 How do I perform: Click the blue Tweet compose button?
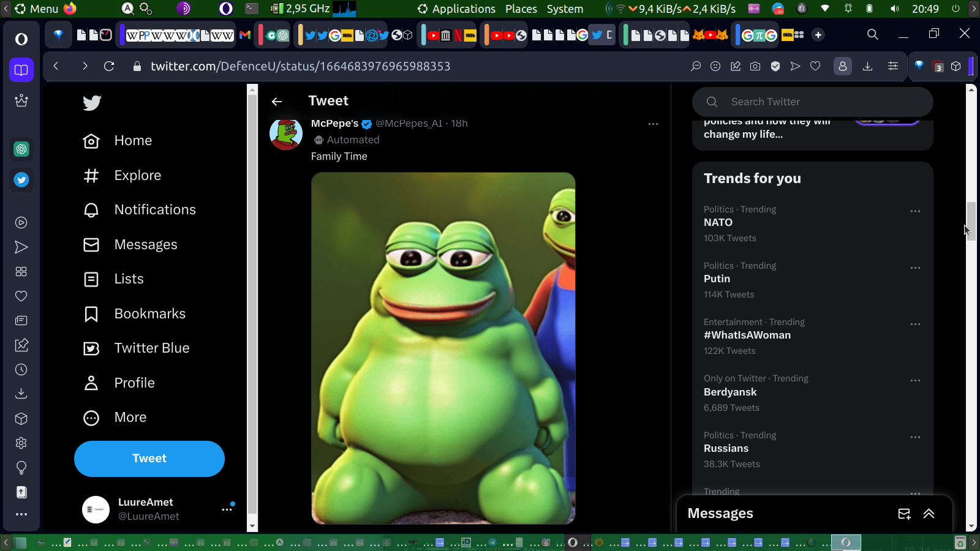(149, 459)
